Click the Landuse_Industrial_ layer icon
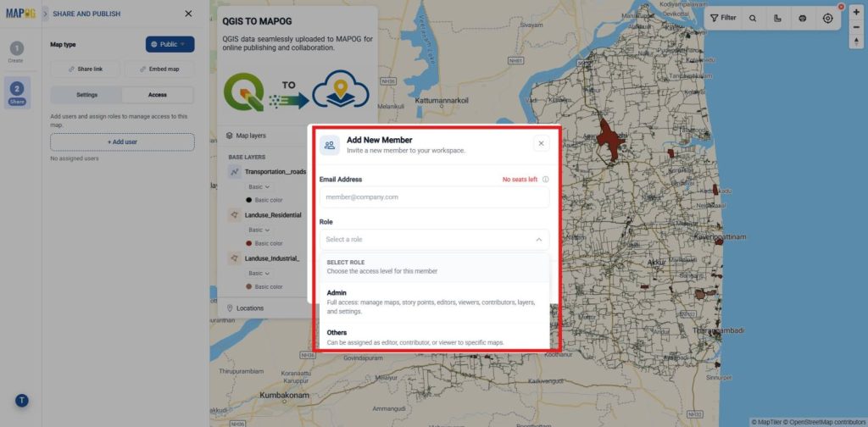The image size is (868, 427). (x=235, y=258)
